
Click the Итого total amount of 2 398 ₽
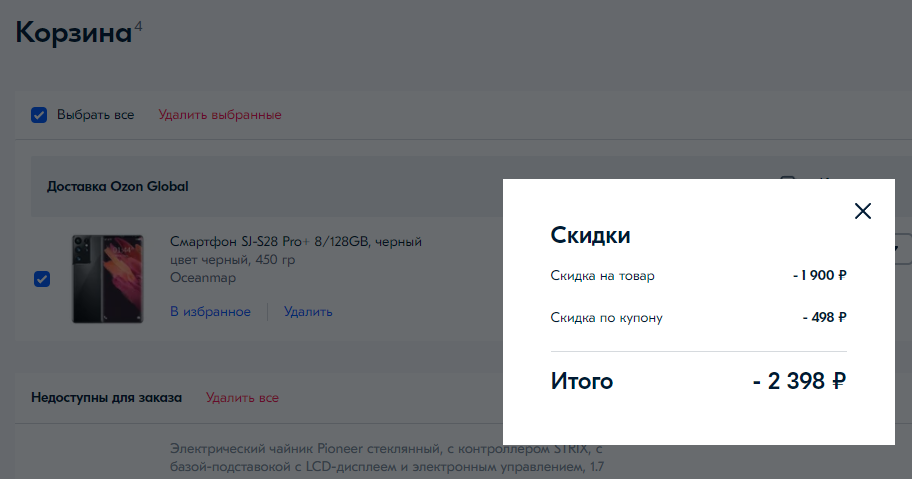click(799, 381)
